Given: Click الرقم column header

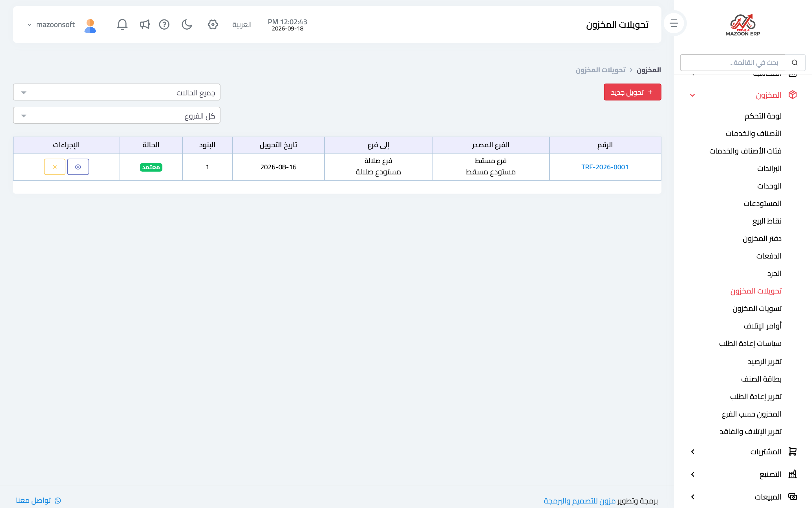Looking at the screenshot, I should pyautogui.click(x=605, y=145).
